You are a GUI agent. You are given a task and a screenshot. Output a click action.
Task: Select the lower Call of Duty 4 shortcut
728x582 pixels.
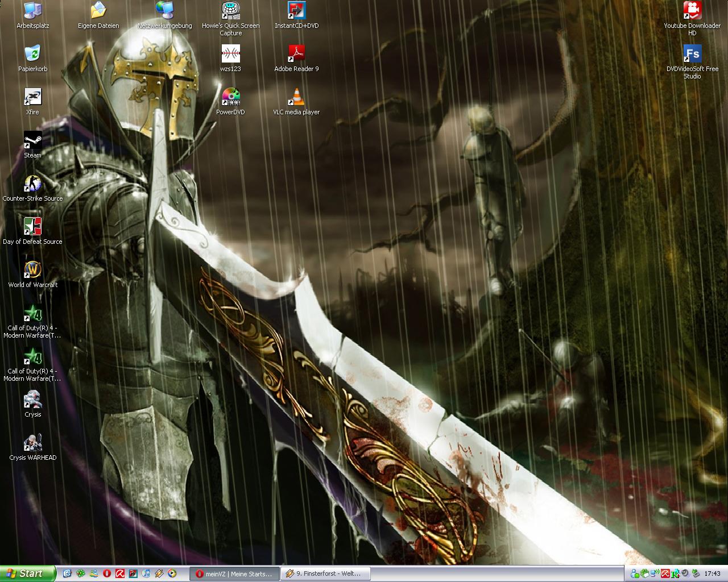coord(33,365)
